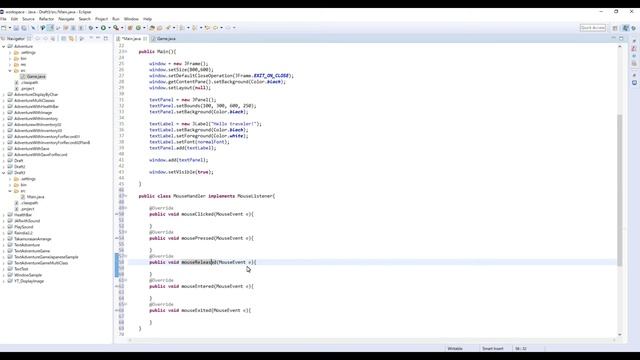
Task: Click the Debug bug icon
Action: point(91,28)
